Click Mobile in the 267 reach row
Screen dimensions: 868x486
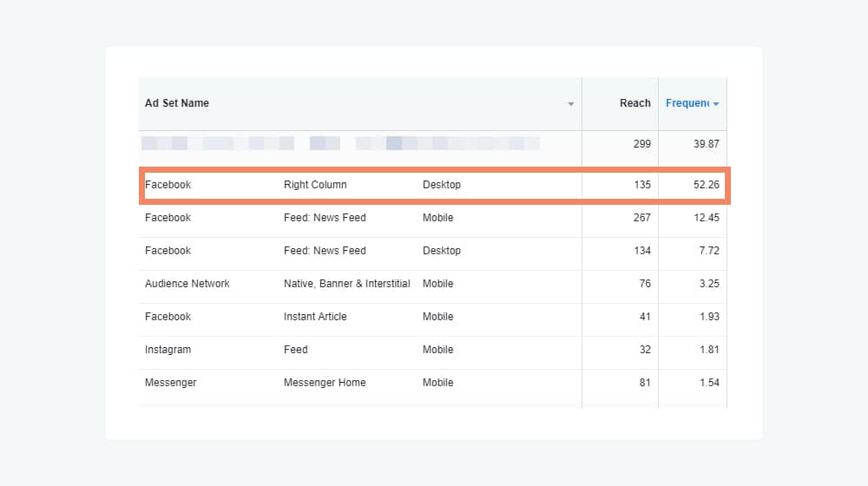[x=437, y=218]
